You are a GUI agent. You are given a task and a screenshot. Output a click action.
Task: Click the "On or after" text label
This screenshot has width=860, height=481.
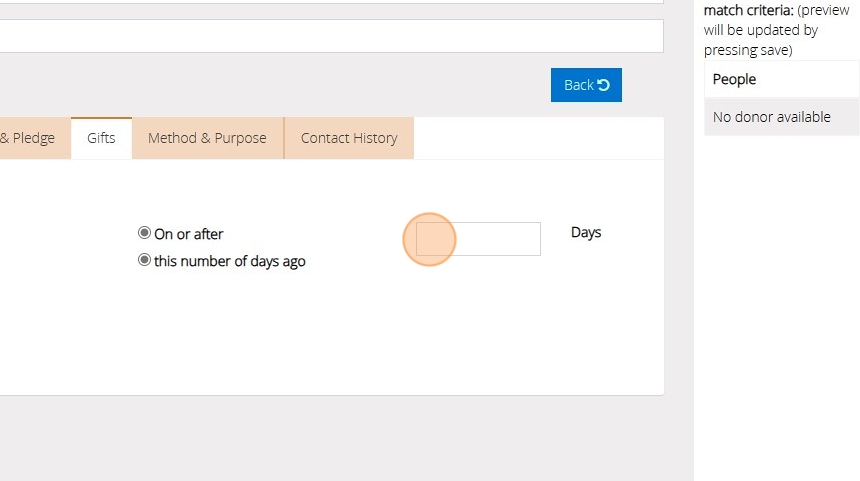coord(189,234)
